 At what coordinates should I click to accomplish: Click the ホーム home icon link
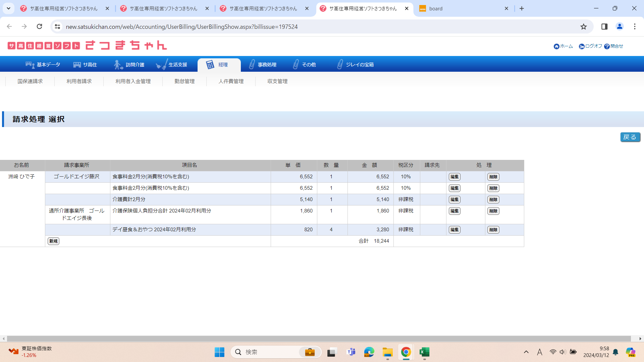pos(557,46)
